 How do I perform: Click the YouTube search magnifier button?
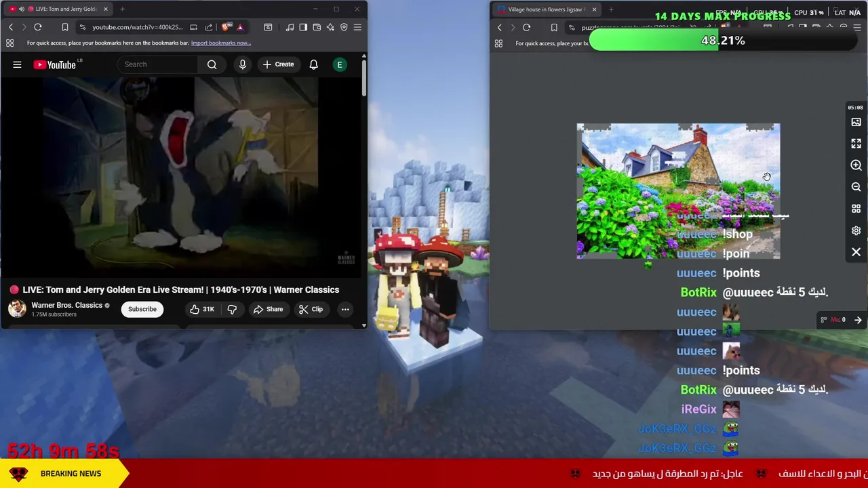point(212,64)
